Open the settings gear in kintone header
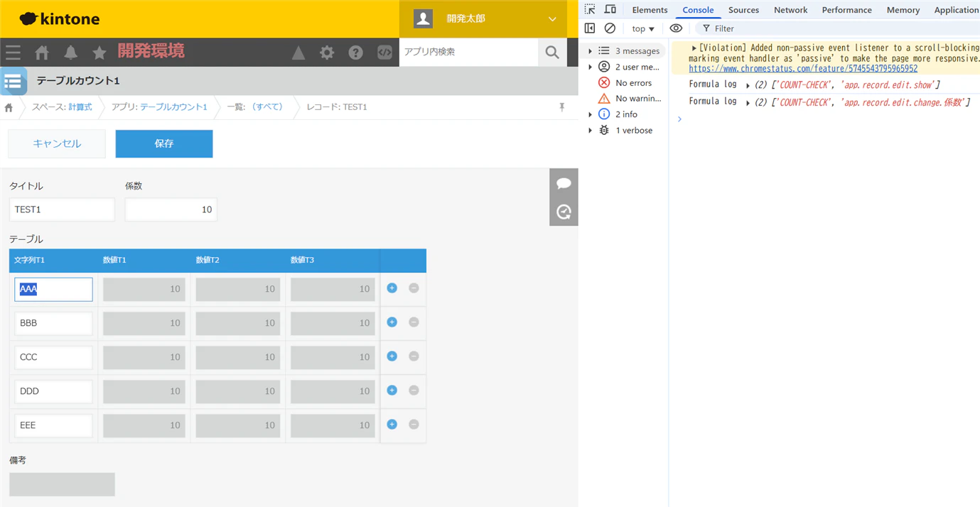This screenshot has height=507, width=980. (327, 53)
